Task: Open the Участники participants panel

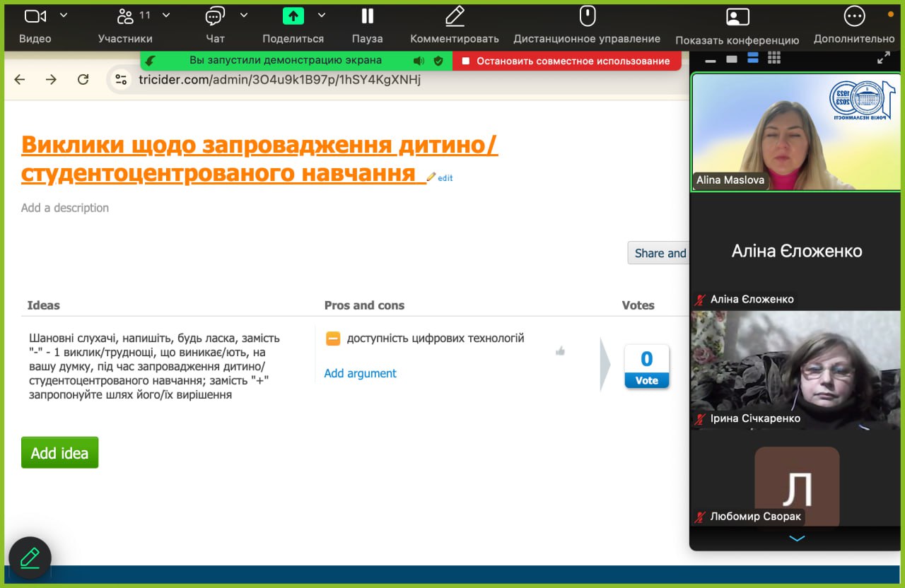Action: pos(126,16)
